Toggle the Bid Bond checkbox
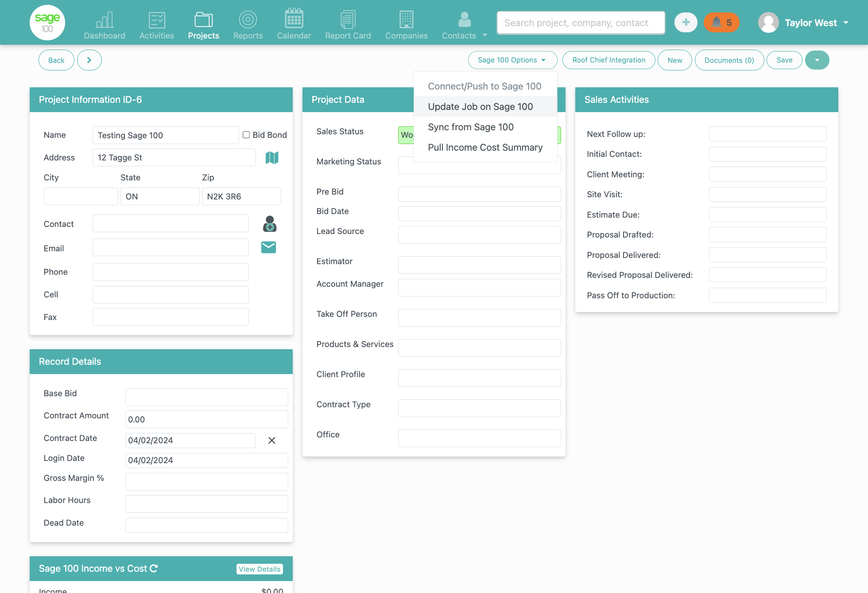The image size is (868, 593). [246, 135]
